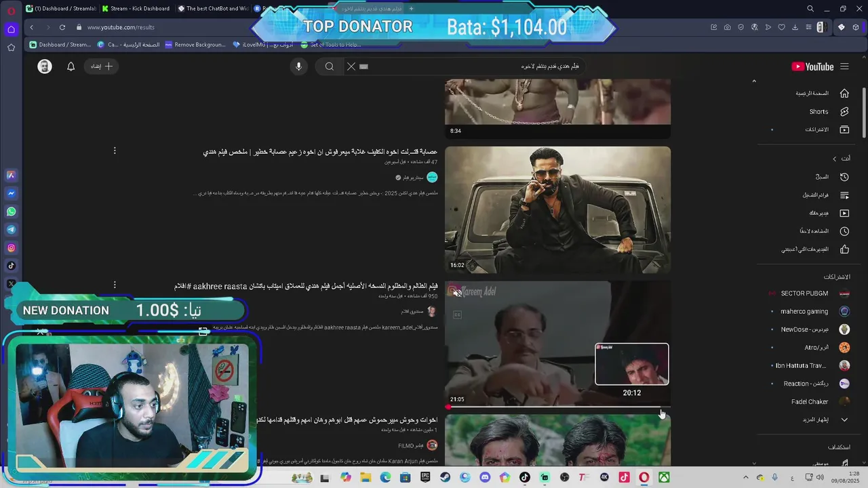The height and width of the screenshot is (488, 868).
Task: Open the 8:34 video thumbnail at top
Action: point(557,108)
